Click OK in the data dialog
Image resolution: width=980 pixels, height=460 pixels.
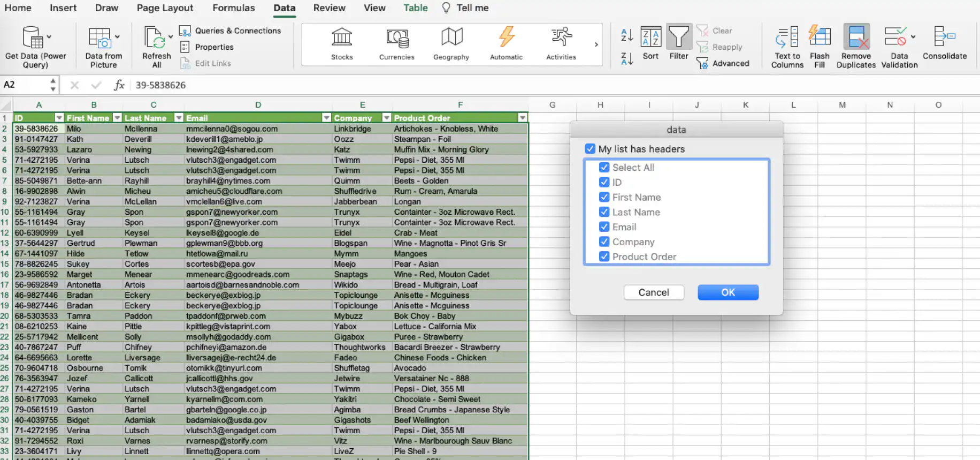728,292
